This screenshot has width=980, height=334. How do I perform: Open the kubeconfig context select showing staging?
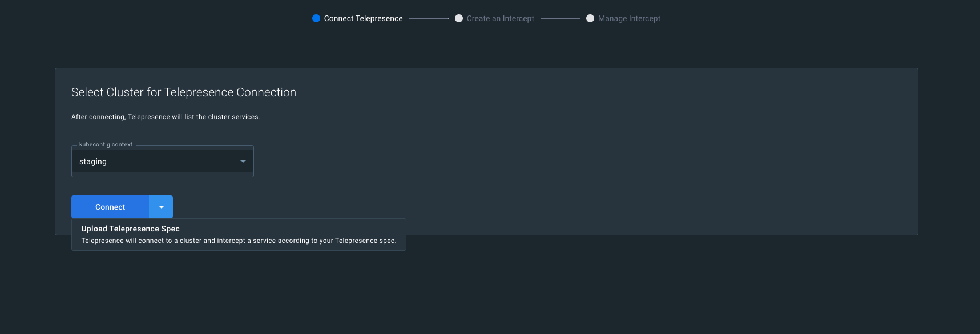(162, 161)
